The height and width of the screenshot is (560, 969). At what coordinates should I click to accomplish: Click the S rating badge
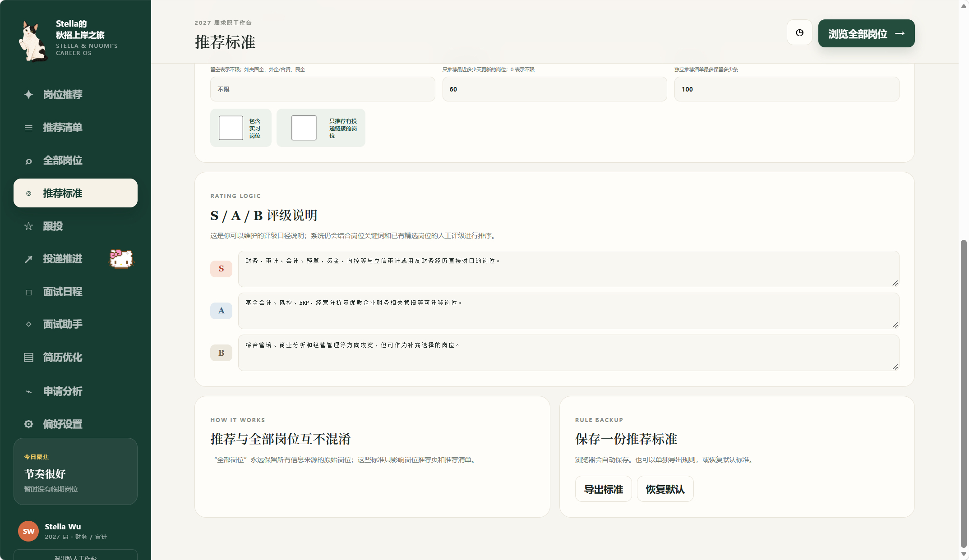point(221,269)
